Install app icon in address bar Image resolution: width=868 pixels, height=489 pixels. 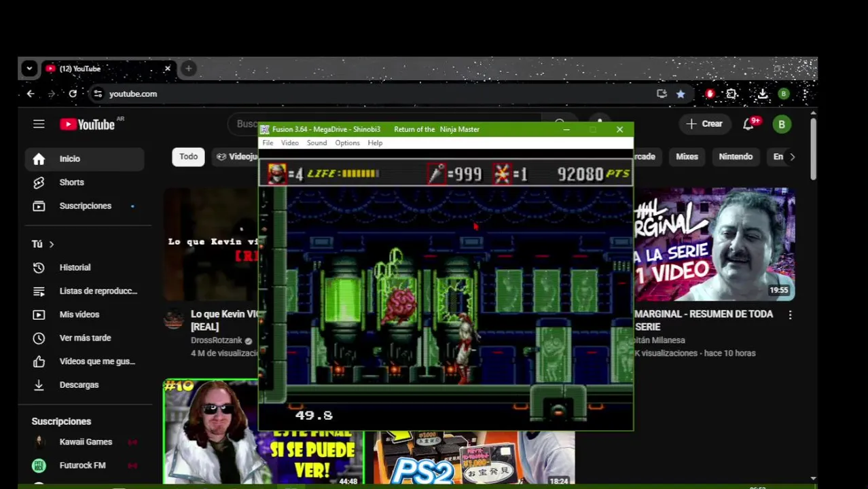pos(662,94)
